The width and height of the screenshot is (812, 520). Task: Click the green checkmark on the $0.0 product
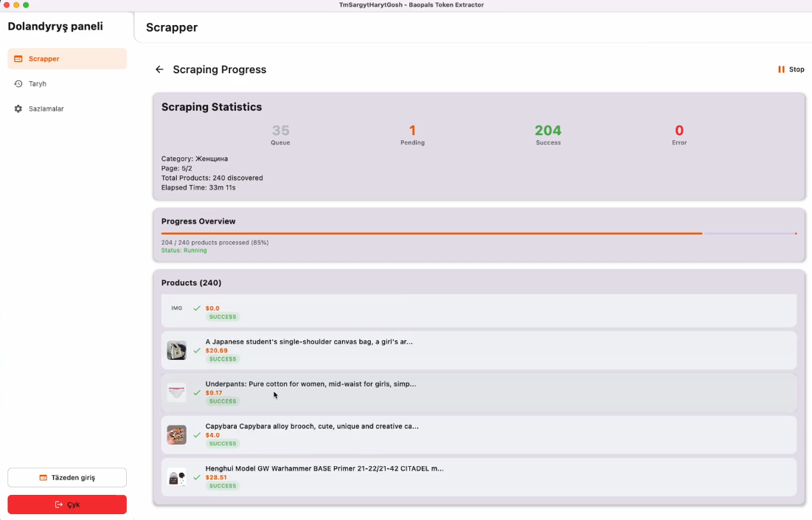(197, 308)
